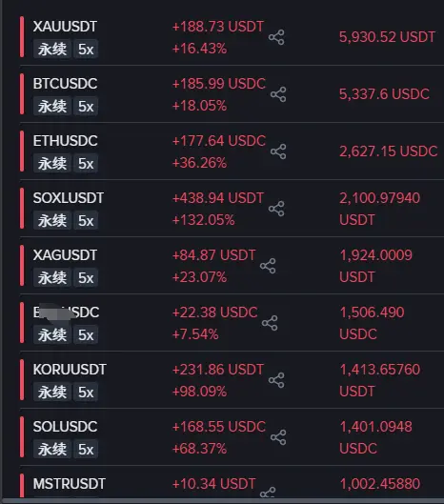Click share icon for SOLUSDC
444x504 pixels.
(278, 437)
